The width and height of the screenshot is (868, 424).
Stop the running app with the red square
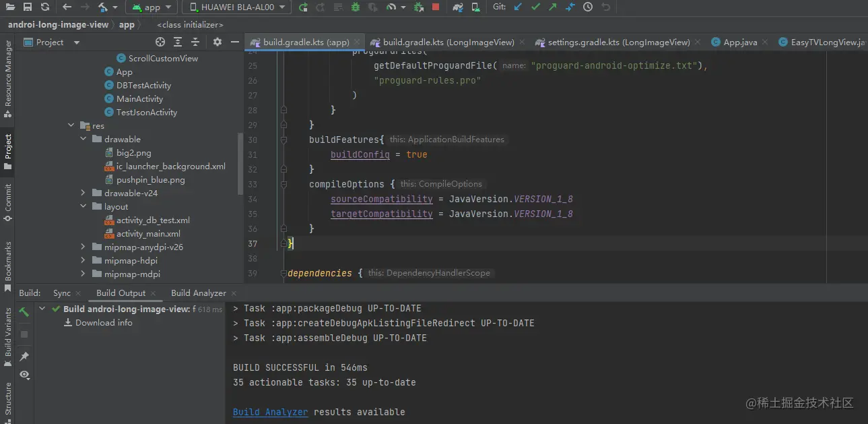pos(436,7)
